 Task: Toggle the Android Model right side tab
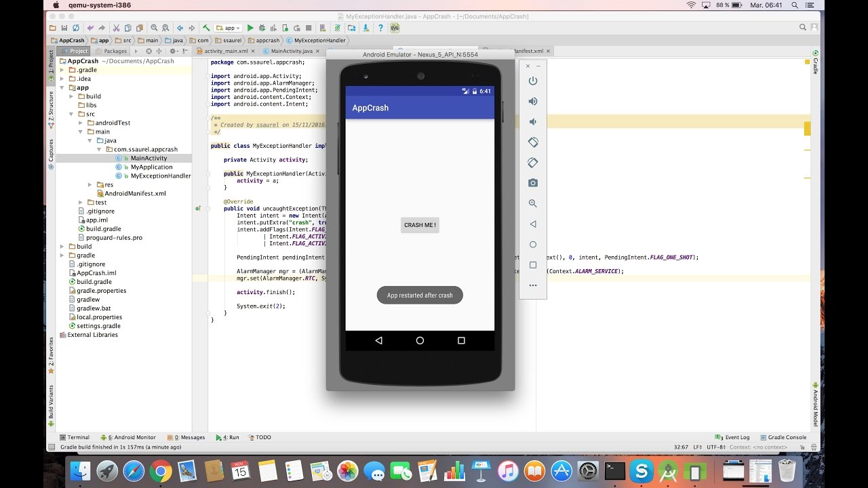pos(816,404)
